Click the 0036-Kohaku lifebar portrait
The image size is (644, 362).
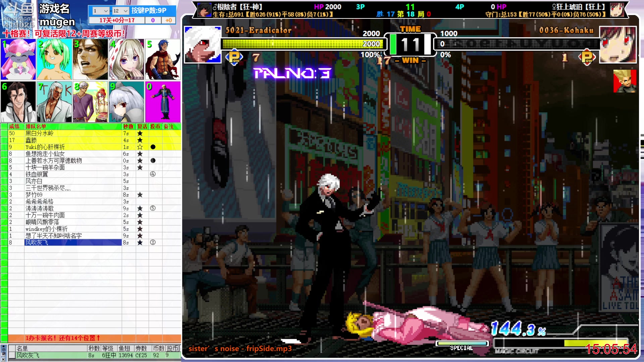click(x=618, y=45)
